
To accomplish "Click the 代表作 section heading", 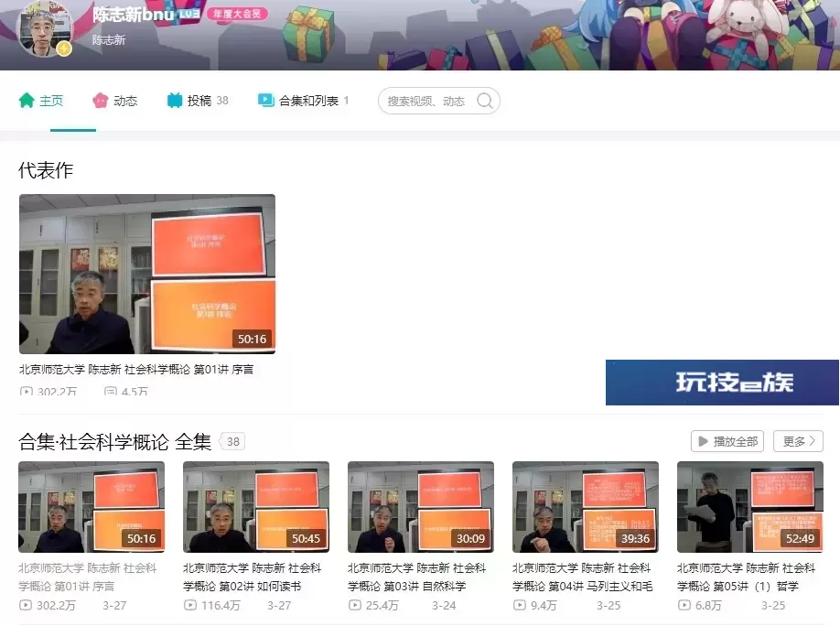I will pyautogui.click(x=46, y=170).
